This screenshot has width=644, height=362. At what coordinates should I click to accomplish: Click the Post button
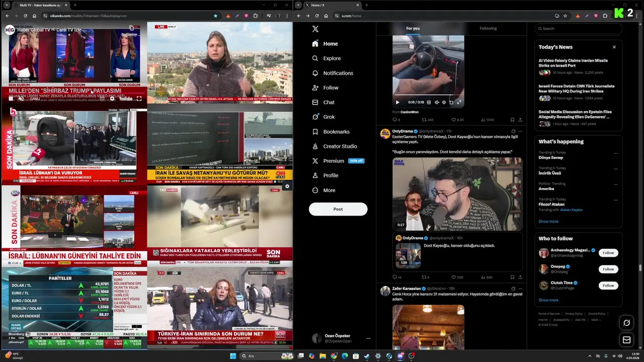point(338,209)
